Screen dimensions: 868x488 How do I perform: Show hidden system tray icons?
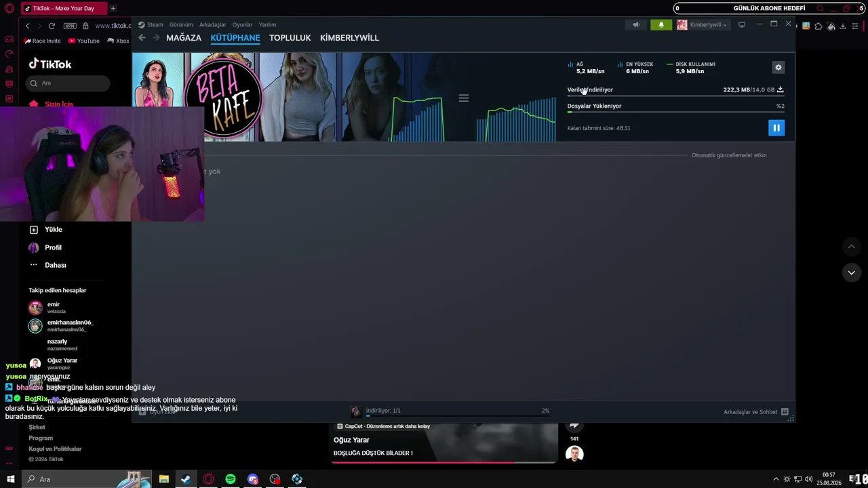coord(776,479)
